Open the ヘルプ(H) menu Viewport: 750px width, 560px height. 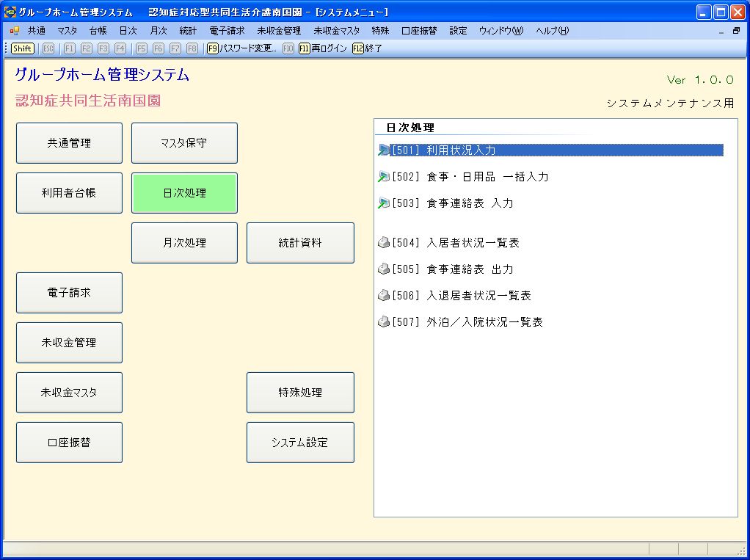(x=552, y=31)
